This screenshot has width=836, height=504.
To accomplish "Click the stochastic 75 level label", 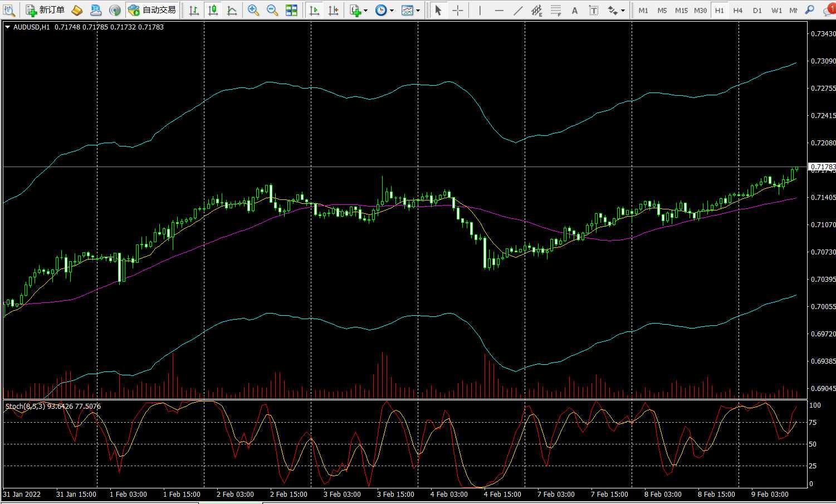I will pyautogui.click(x=813, y=422).
